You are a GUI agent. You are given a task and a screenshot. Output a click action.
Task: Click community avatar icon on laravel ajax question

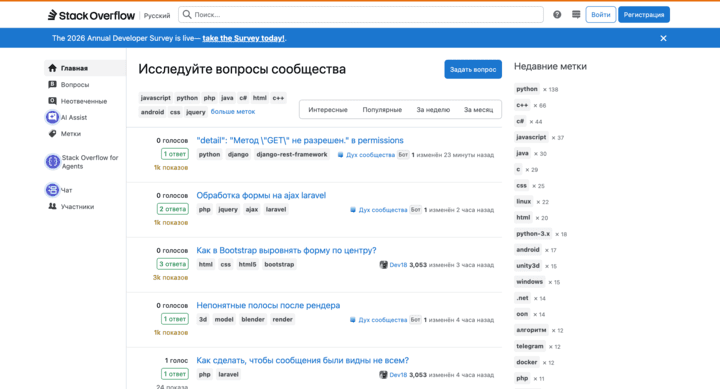(x=353, y=210)
